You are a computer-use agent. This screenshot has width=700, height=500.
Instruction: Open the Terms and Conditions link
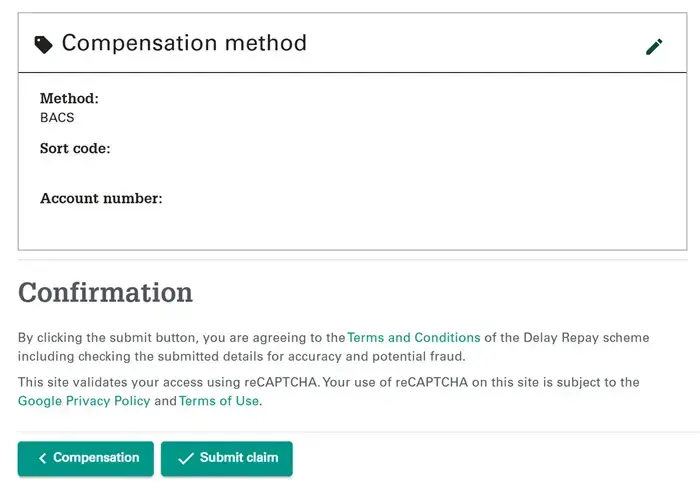pos(413,338)
